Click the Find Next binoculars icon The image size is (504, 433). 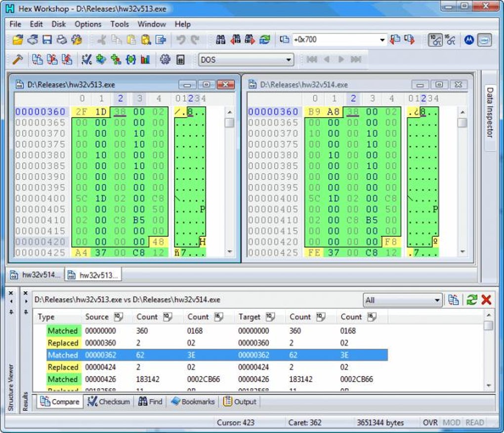click(250, 40)
